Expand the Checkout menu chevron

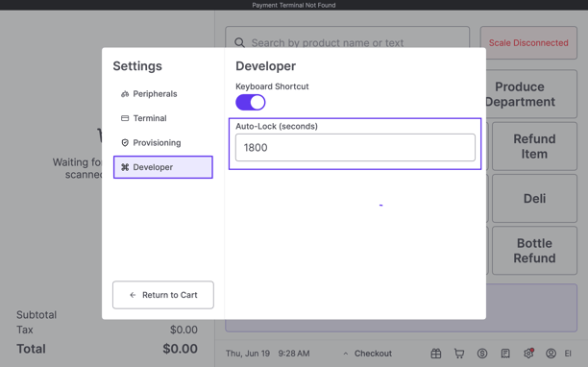(x=346, y=354)
